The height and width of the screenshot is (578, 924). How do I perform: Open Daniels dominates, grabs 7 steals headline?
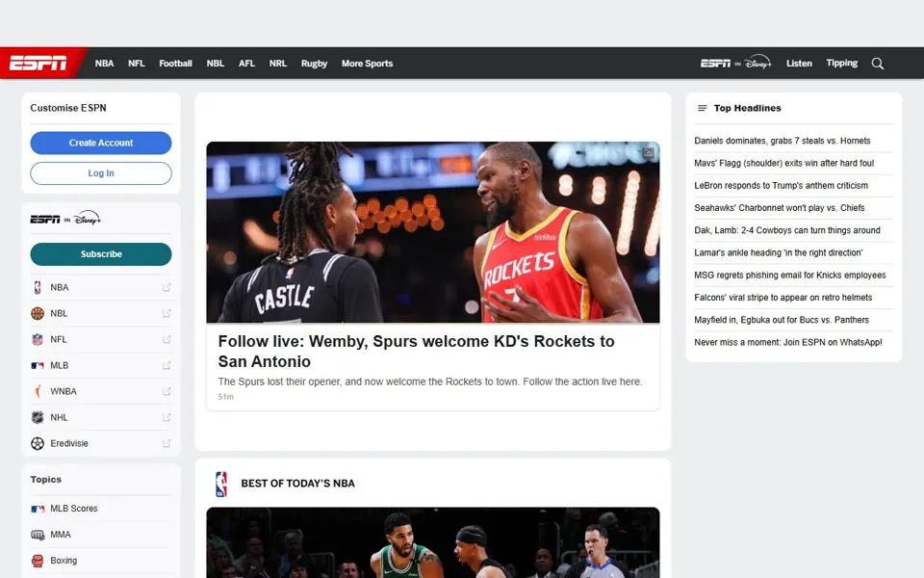[782, 141]
